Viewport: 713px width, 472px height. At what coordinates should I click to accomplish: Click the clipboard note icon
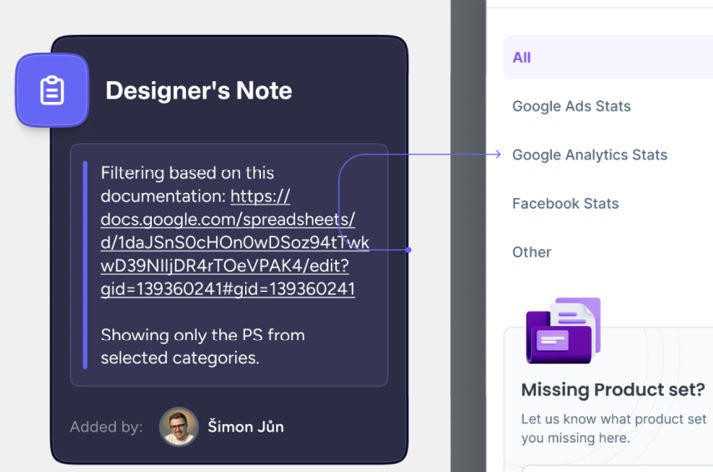coord(52,90)
